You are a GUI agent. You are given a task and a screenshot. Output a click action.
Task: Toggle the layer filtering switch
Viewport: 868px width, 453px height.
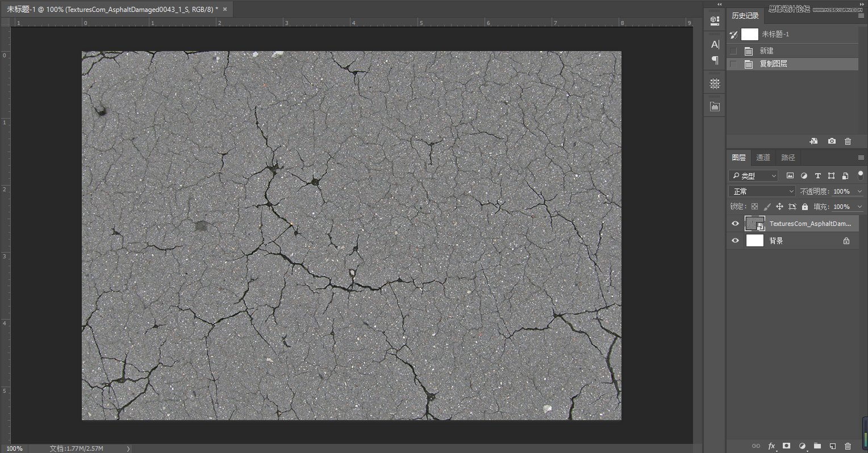coord(860,175)
